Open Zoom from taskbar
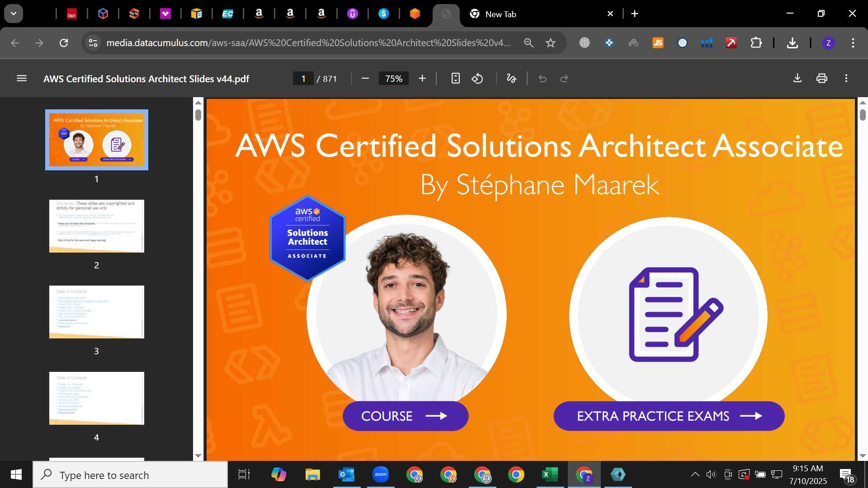 tap(381, 474)
